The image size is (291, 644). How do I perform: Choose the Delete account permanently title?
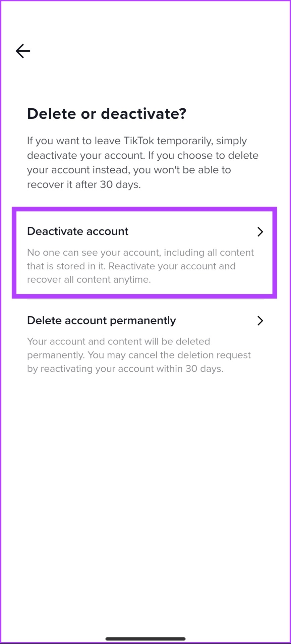pos(102,321)
